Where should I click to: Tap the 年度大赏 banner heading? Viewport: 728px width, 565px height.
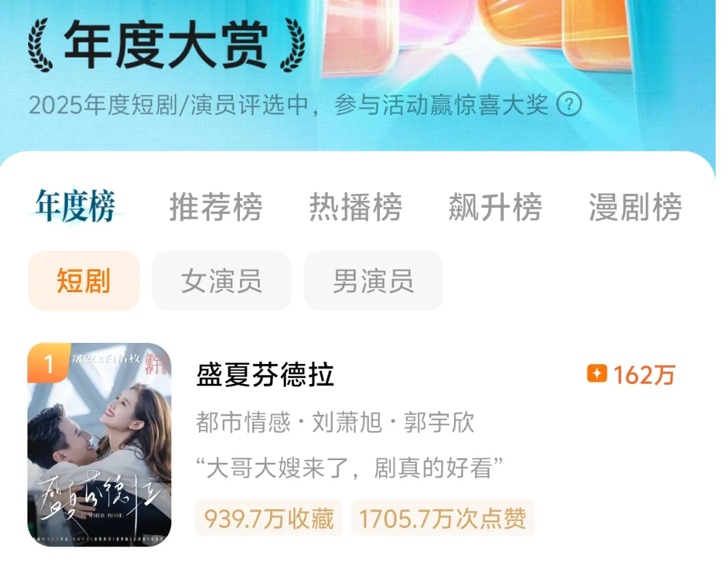166,45
